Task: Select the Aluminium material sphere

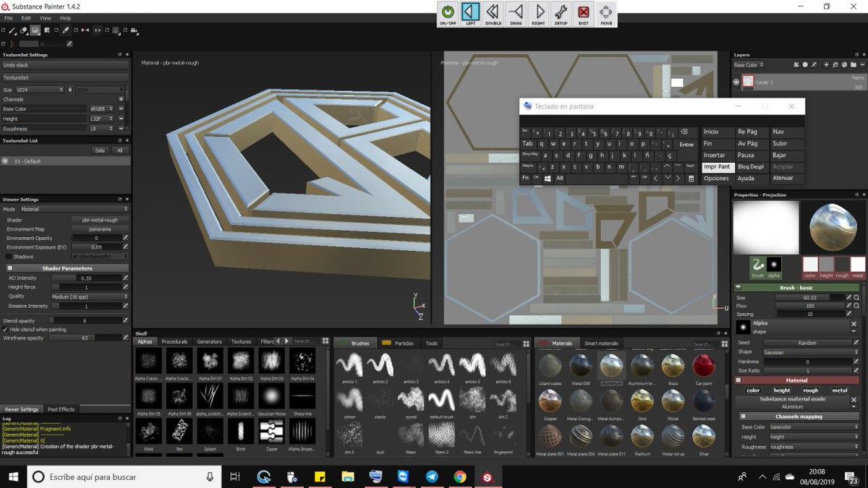Action: (612, 367)
